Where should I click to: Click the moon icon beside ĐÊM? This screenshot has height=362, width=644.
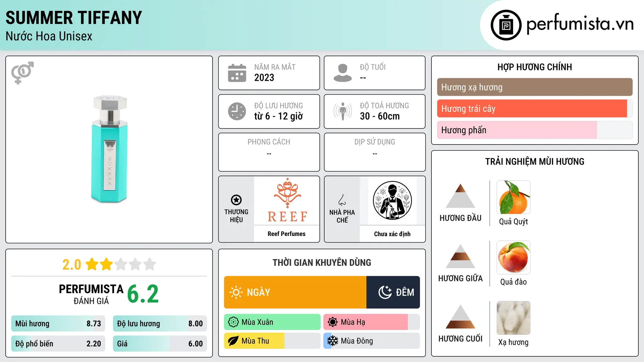tap(385, 292)
